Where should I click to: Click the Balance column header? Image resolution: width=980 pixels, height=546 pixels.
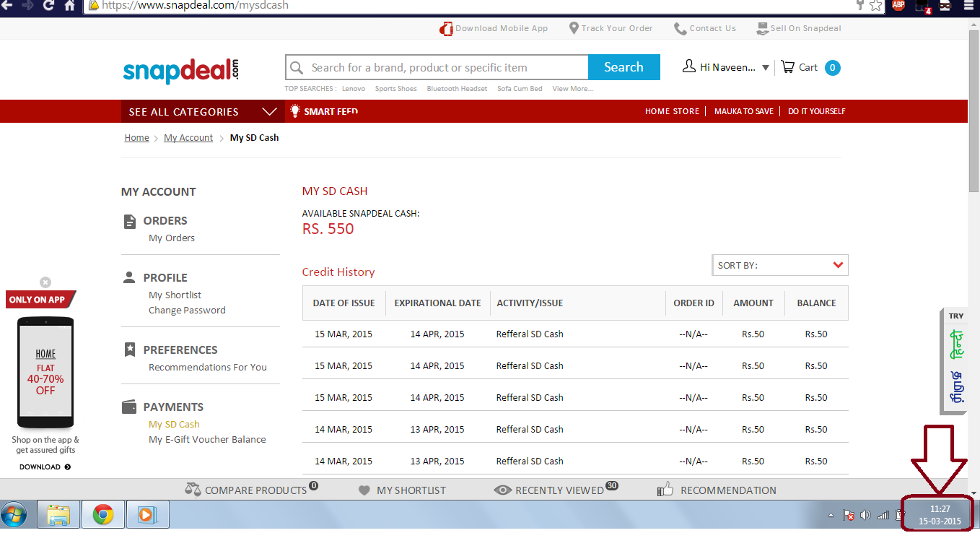pyautogui.click(x=816, y=303)
